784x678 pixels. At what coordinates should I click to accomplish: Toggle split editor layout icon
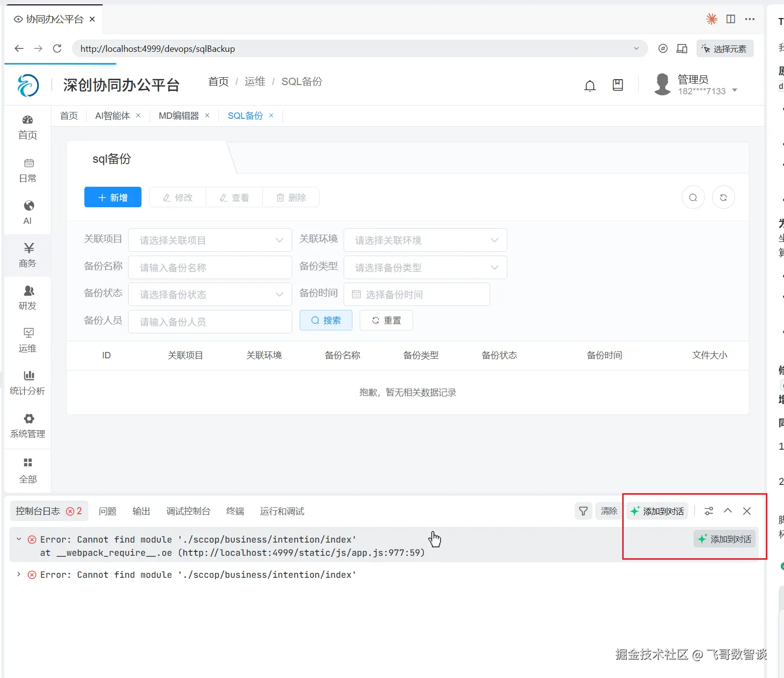click(731, 19)
